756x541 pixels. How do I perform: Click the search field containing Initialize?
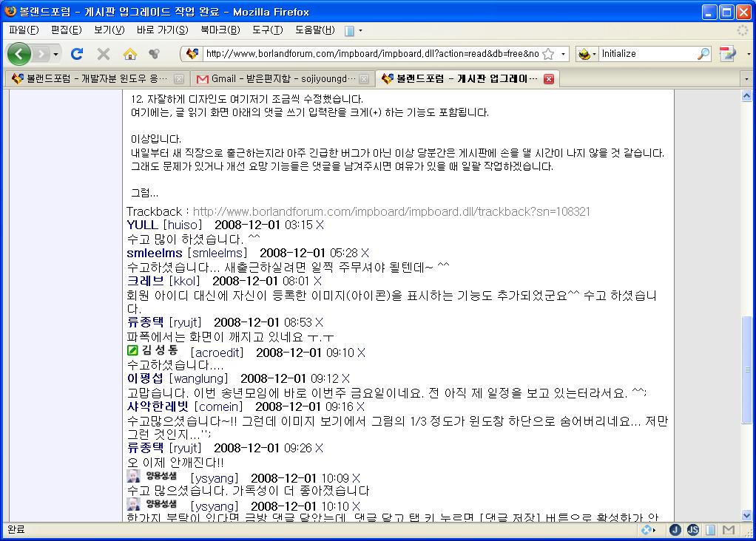[x=647, y=54]
